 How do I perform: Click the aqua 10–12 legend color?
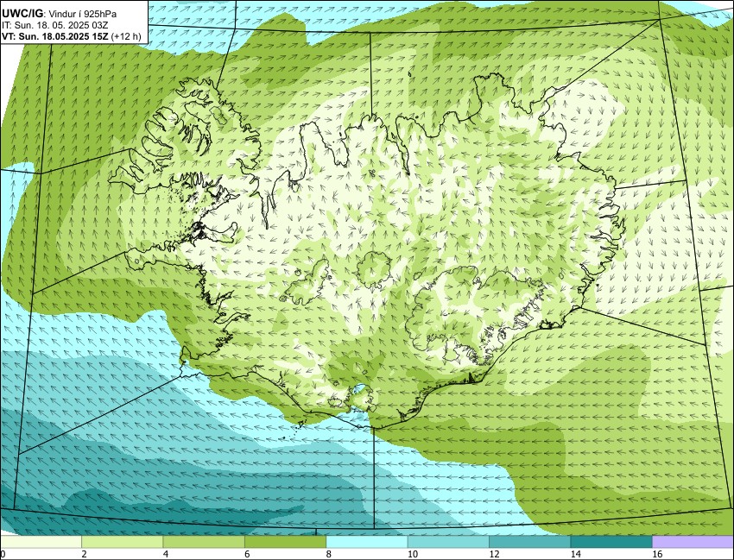(x=448, y=542)
